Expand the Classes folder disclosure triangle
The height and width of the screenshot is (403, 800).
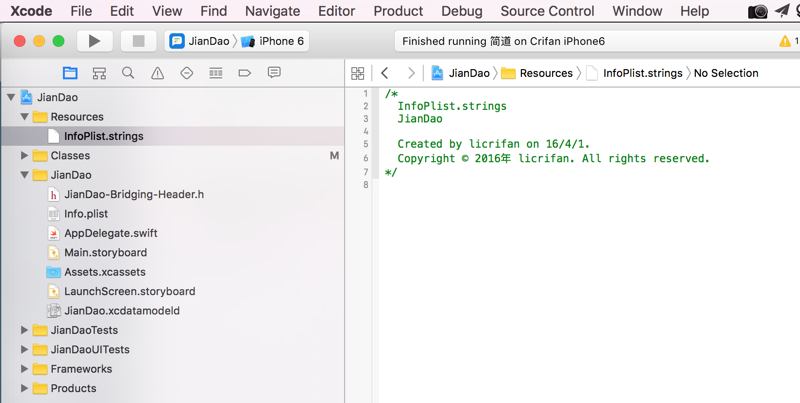(25, 156)
